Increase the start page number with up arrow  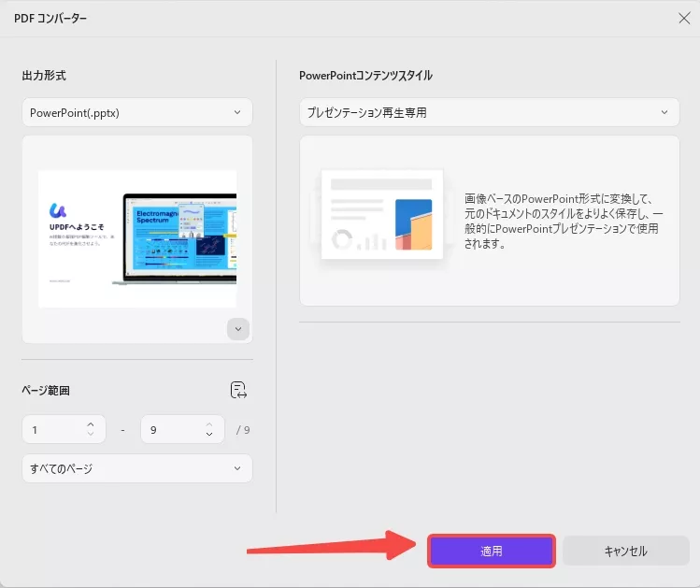click(91, 424)
